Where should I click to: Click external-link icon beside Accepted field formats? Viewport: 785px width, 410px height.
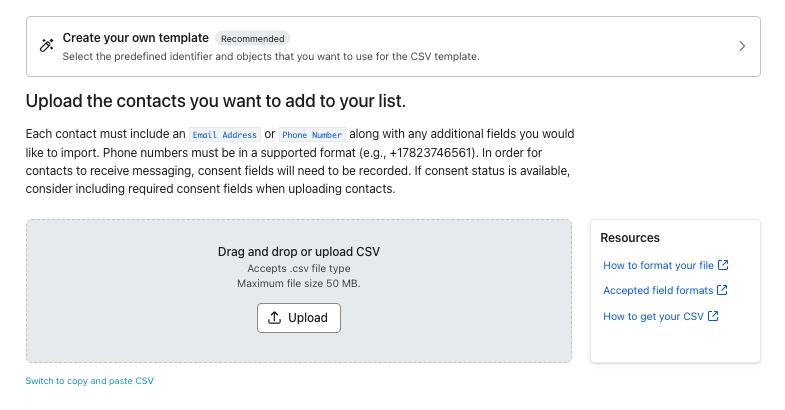723,291
